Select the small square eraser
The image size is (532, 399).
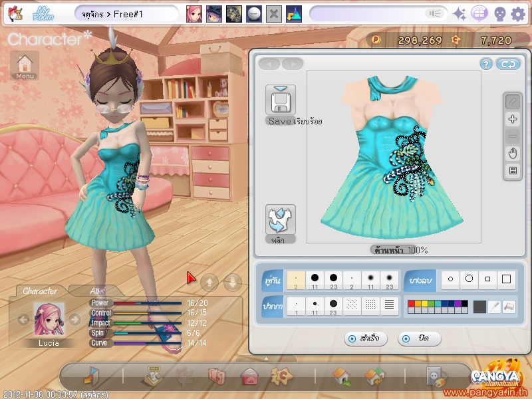pos(487,279)
